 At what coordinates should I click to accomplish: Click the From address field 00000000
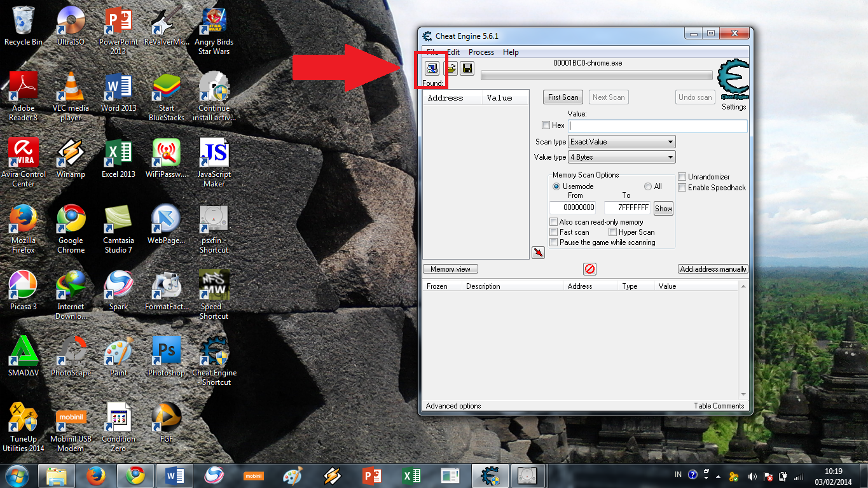(572, 207)
